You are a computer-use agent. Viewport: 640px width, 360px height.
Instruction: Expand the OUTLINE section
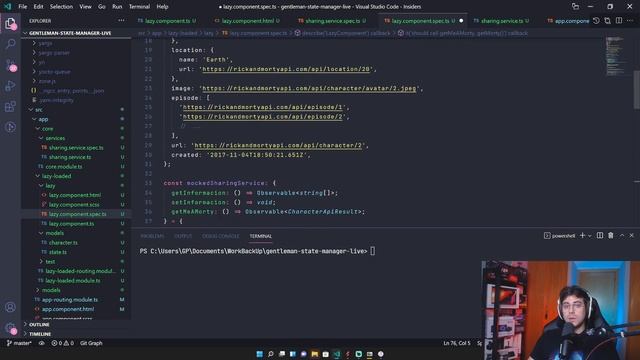39,324
